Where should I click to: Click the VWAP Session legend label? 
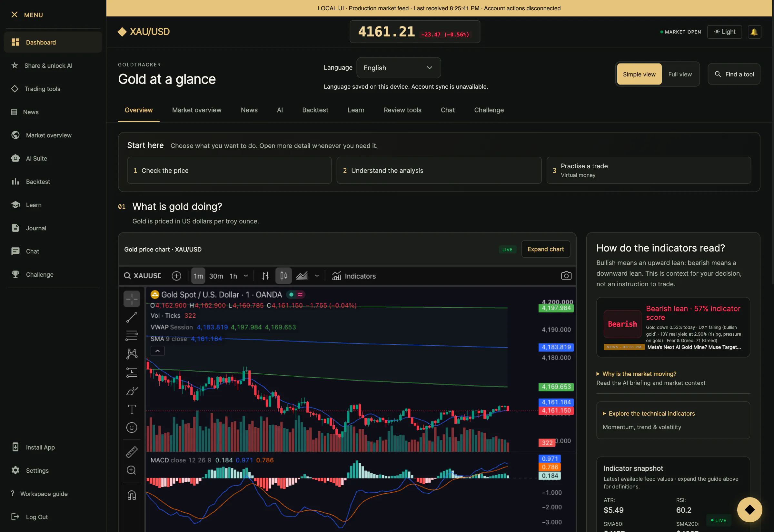(x=171, y=327)
